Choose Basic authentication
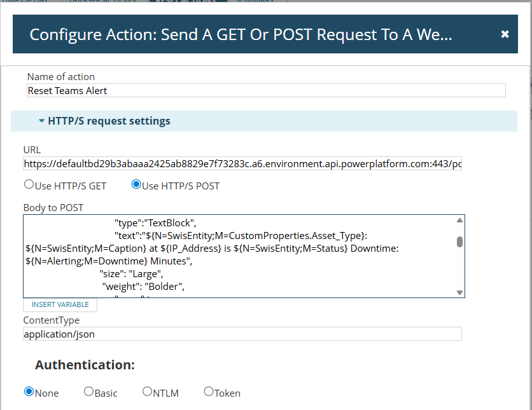The image size is (532, 410). point(89,392)
